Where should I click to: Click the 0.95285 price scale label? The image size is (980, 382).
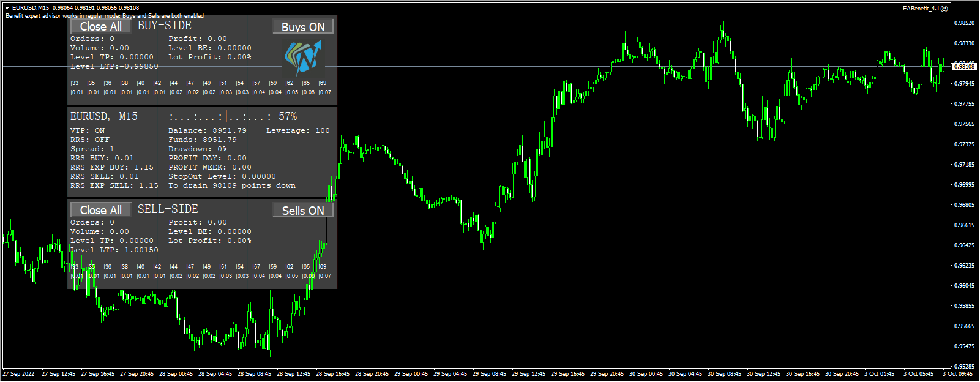(x=964, y=367)
